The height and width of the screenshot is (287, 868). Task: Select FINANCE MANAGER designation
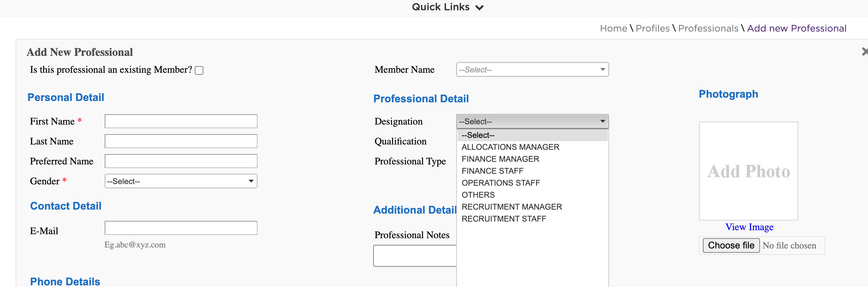(x=532, y=159)
